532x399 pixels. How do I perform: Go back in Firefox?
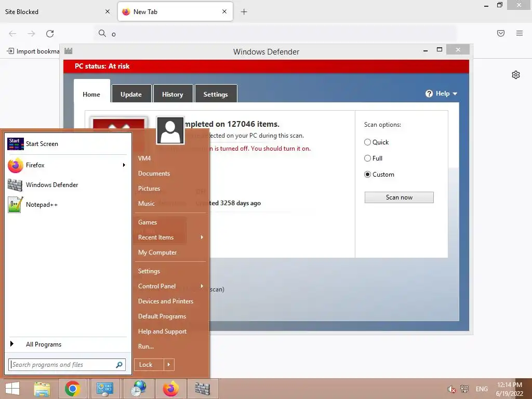pyautogui.click(x=12, y=34)
